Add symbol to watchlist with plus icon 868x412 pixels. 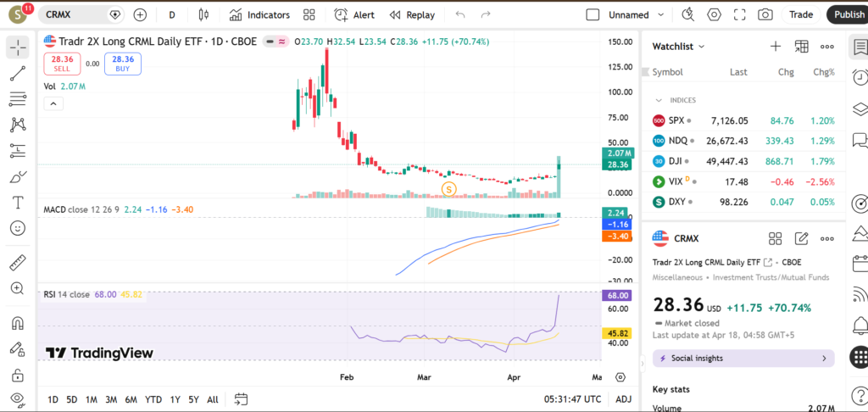click(775, 47)
